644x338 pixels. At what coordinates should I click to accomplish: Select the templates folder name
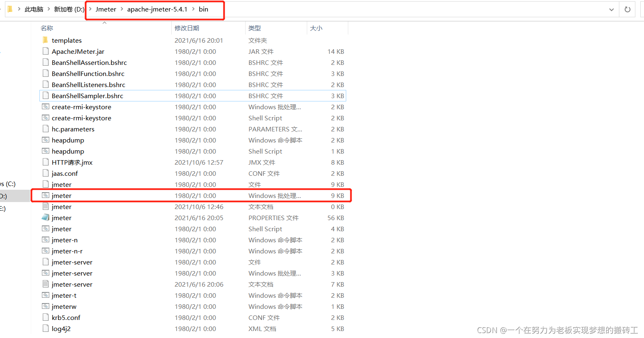coord(67,40)
